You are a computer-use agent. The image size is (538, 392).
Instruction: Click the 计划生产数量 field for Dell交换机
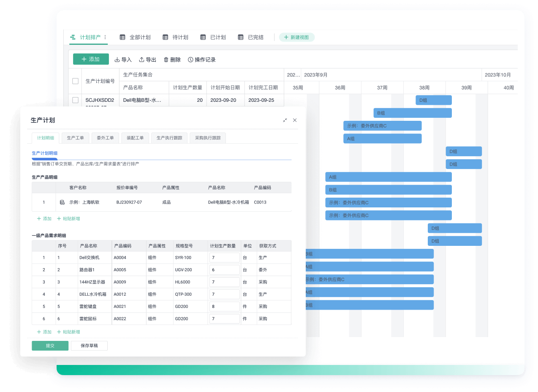tap(224, 258)
